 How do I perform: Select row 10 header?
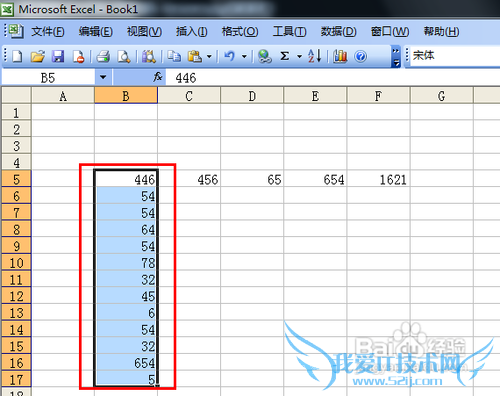[16, 262]
